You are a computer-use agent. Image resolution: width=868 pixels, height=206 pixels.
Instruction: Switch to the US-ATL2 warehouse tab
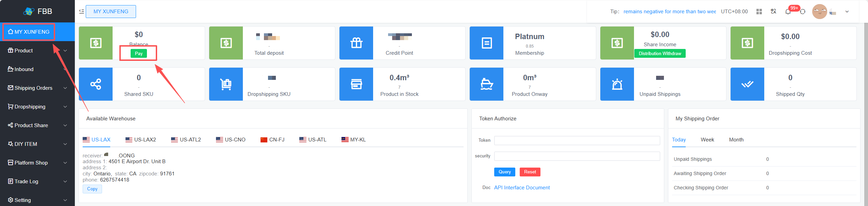[186, 140]
